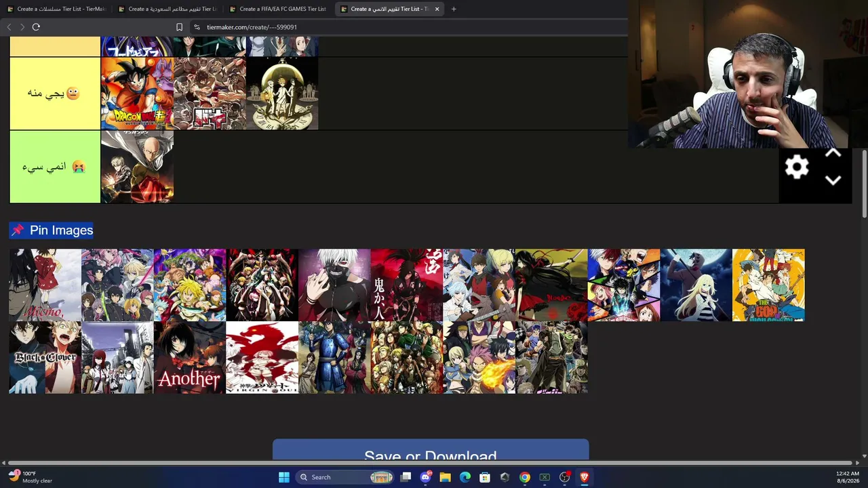The height and width of the screenshot is (488, 868).
Task: Pick the JoJo's Bizarre Adventure image
Action: [551, 357]
